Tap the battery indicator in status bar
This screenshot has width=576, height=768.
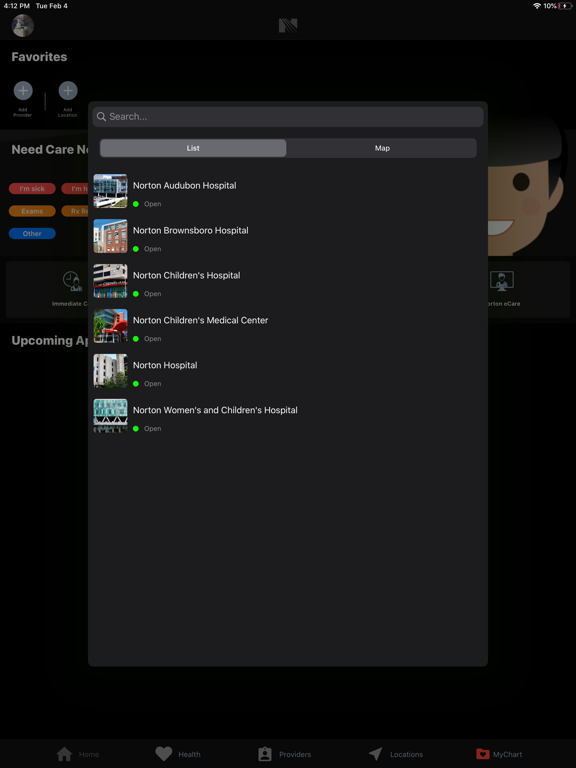click(565, 6)
